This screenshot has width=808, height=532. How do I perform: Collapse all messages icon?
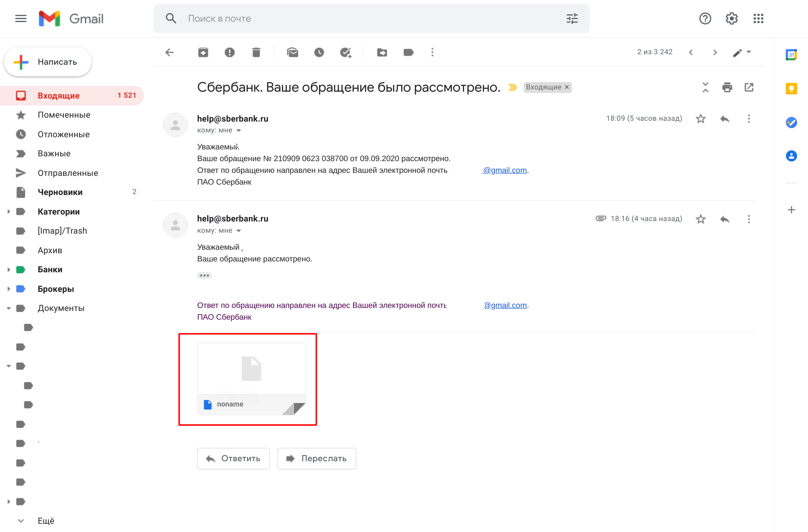(706, 87)
